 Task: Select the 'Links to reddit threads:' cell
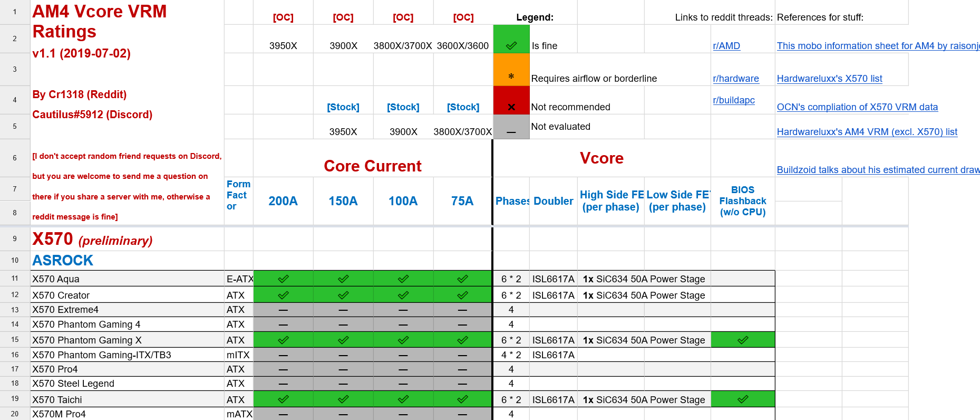click(x=724, y=17)
